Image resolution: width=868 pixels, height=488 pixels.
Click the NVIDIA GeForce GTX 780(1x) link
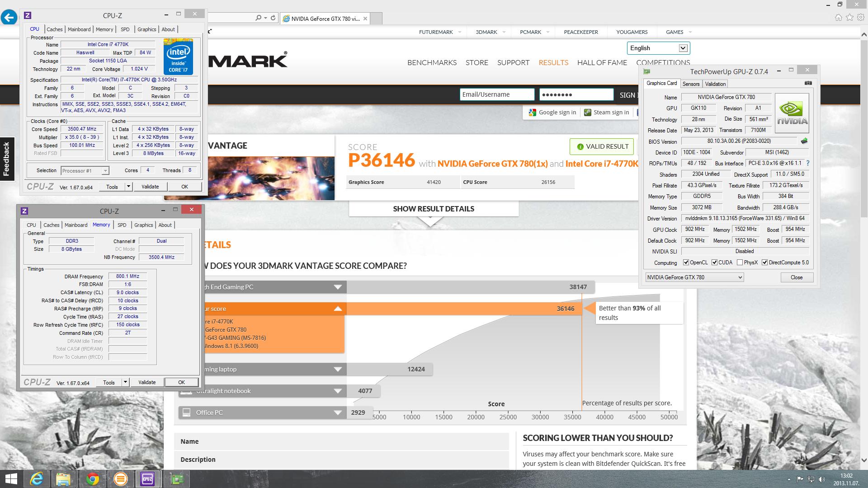pyautogui.click(x=492, y=164)
